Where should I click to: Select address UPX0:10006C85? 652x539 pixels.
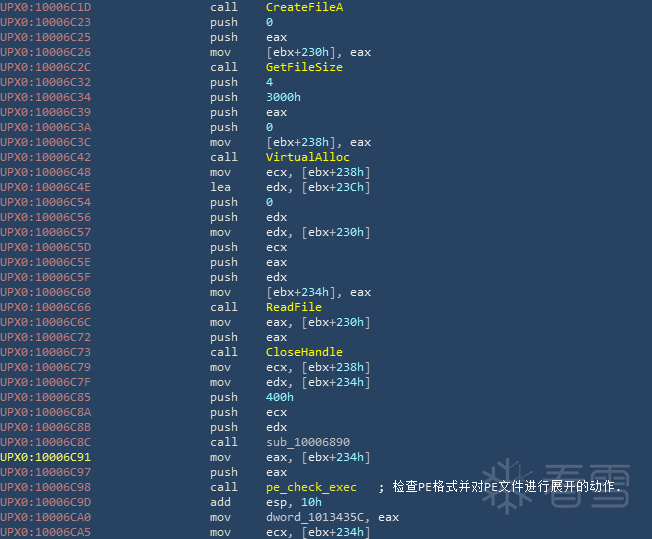(45, 397)
